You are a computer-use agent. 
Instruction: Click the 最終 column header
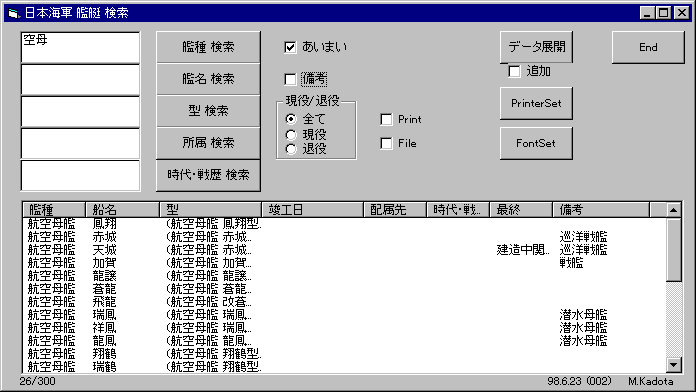point(521,210)
